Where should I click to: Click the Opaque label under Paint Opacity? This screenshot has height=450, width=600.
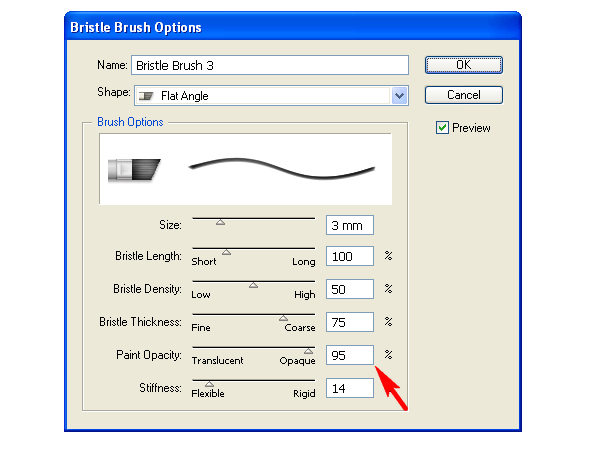(297, 361)
